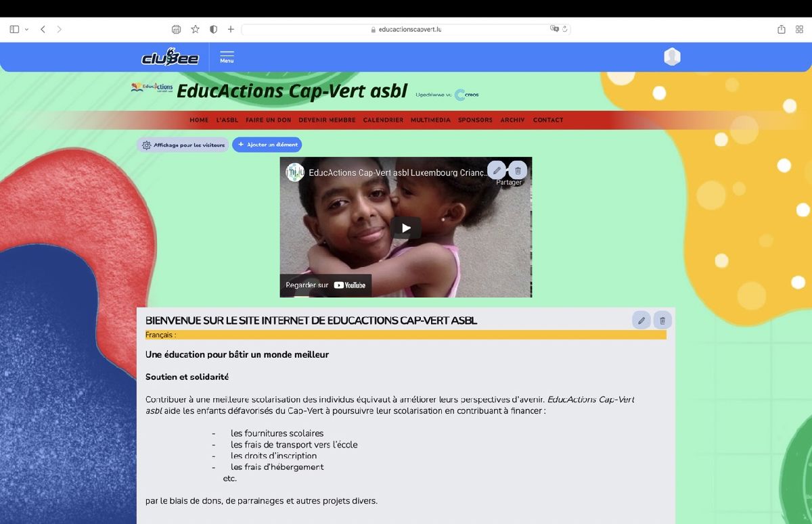Viewport: 812px width, 524px height.
Task: Click the trash icon to delete the video element
Action: [518, 170]
